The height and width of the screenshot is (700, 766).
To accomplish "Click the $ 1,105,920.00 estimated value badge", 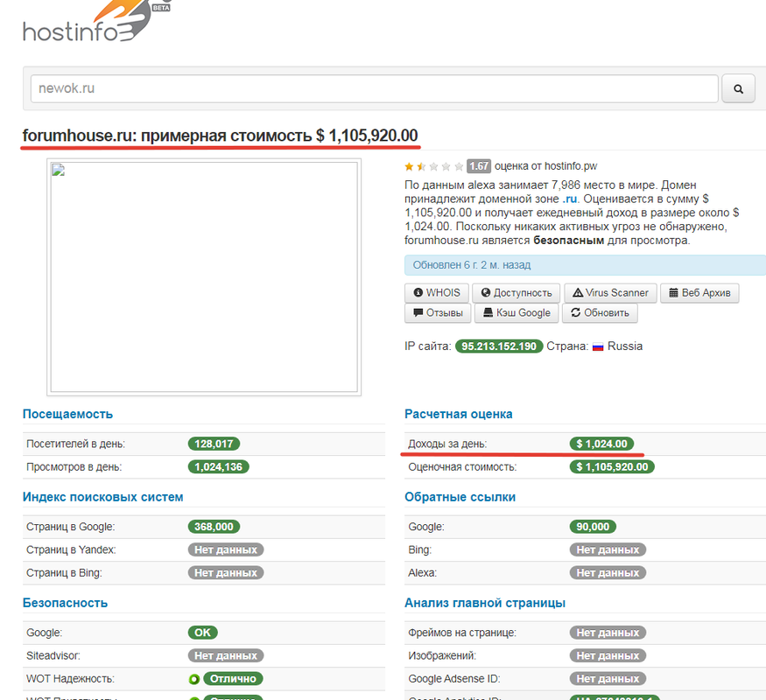I will click(612, 466).
